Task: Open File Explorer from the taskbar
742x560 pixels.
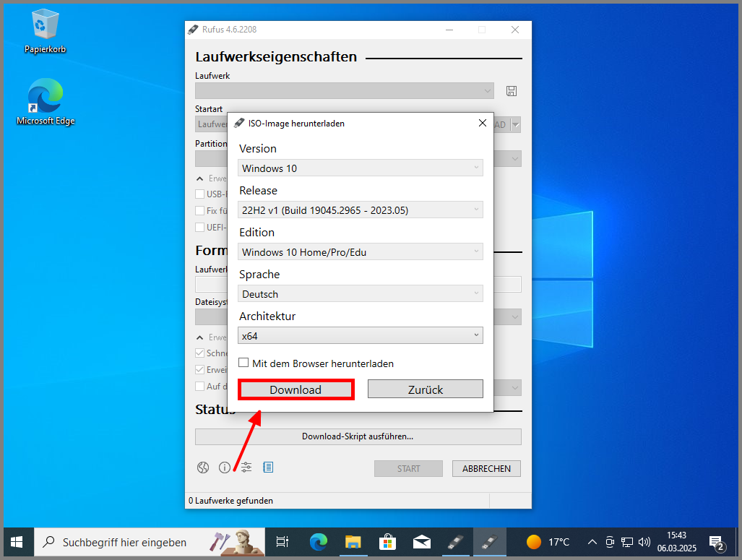Action: [353, 542]
